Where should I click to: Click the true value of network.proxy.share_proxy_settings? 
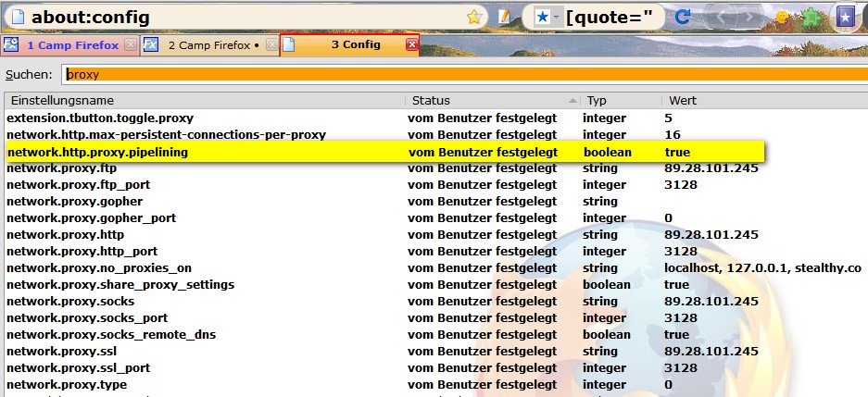point(676,285)
